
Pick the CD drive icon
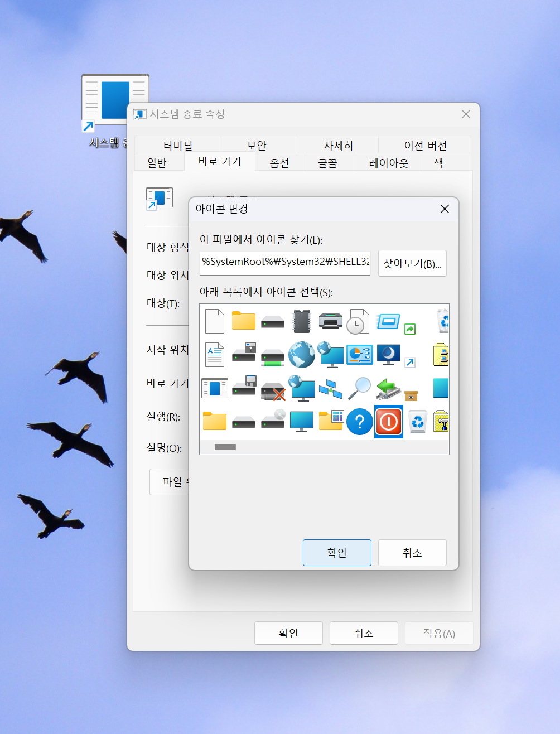point(273,420)
